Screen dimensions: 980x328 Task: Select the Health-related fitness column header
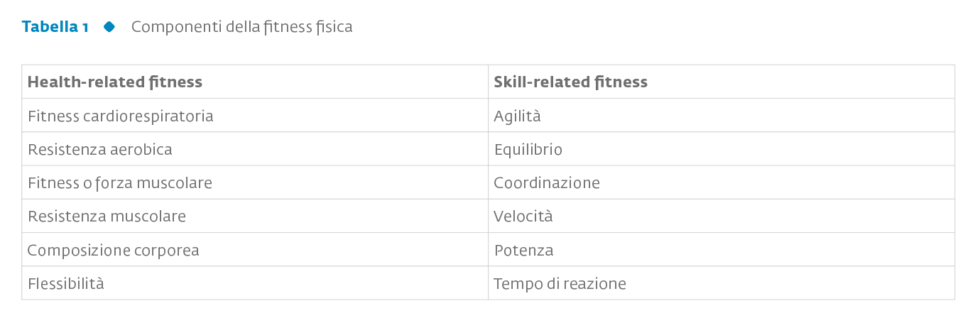pos(255,82)
